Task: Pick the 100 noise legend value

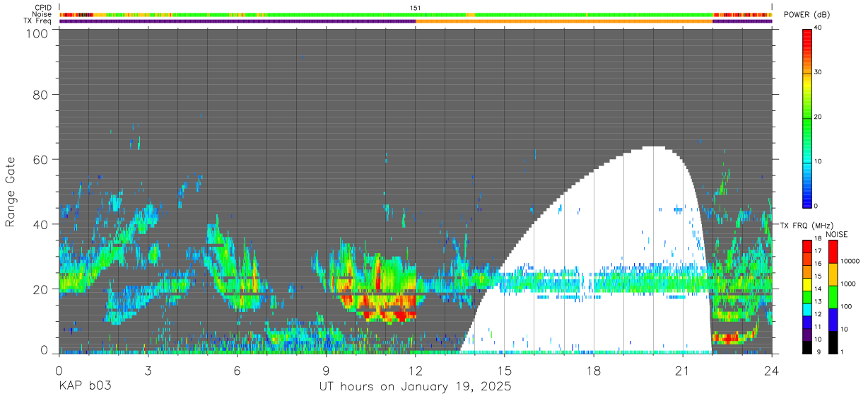Action: click(x=847, y=306)
